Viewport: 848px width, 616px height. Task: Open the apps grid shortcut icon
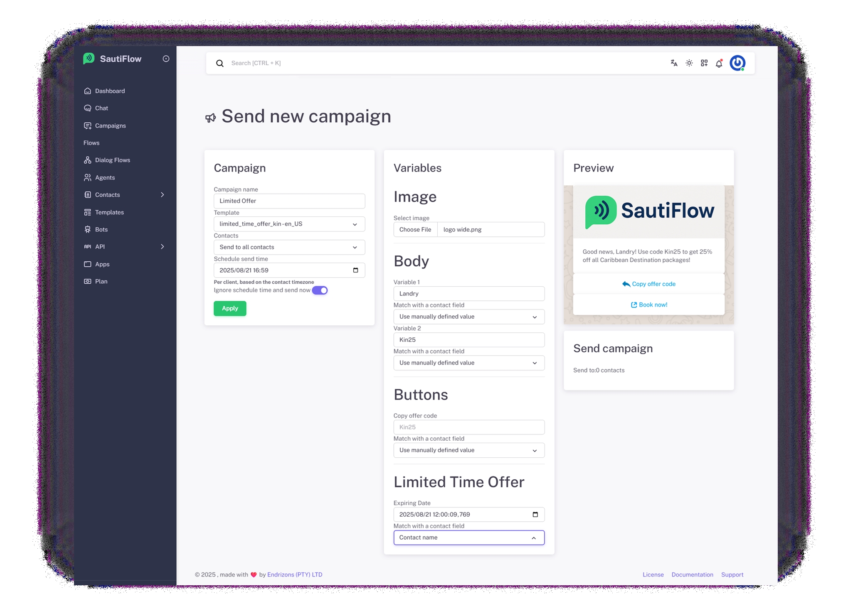(x=704, y=63)
